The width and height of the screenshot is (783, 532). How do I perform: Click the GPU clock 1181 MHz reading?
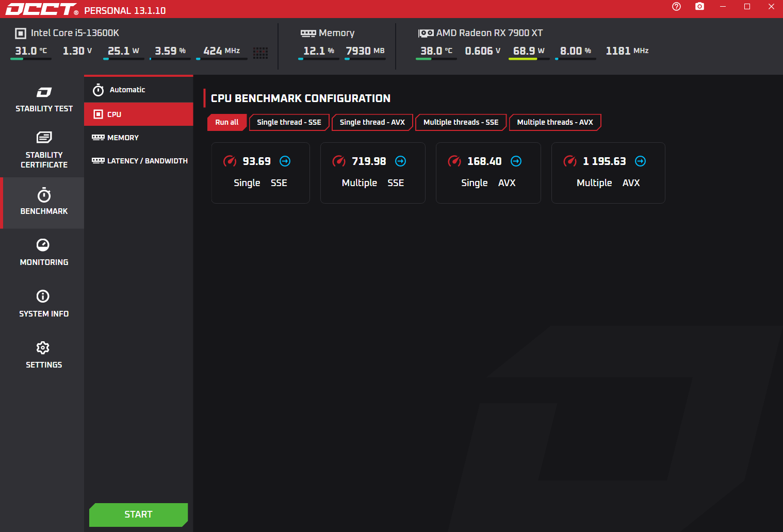tap(627, 51)
